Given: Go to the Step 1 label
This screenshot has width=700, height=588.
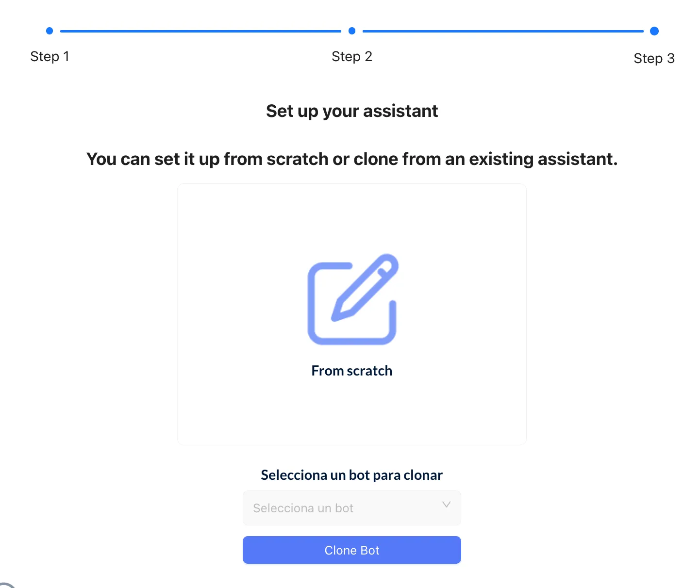Looking at the screenshot, I should (x=50, y=56).
